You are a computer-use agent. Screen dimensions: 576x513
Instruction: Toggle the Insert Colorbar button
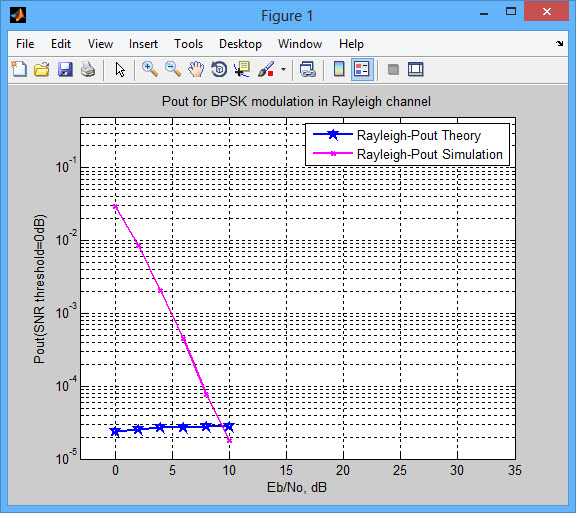(x=339, y=69)
